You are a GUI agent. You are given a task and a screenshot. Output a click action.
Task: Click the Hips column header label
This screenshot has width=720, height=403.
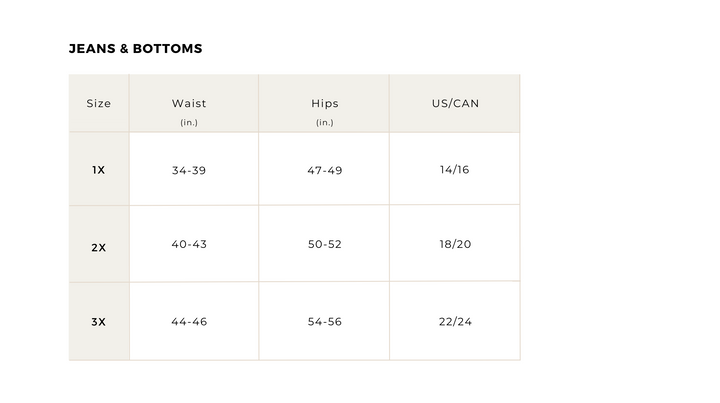[x=325, y=104]
